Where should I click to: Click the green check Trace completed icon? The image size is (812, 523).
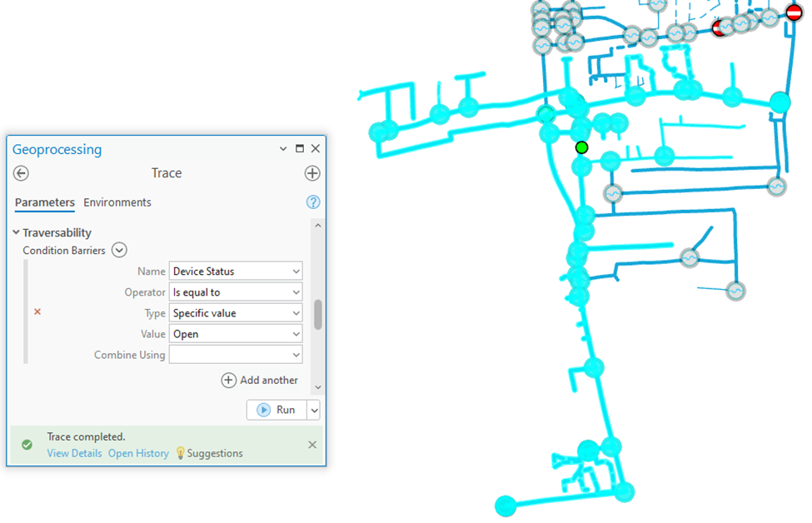pyautogui.click(x=27, y=445)
